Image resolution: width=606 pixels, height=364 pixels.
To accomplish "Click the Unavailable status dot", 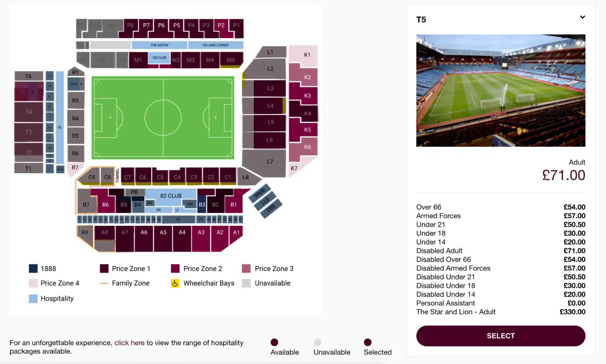I will pyautogui.click(x=317, y=342).
